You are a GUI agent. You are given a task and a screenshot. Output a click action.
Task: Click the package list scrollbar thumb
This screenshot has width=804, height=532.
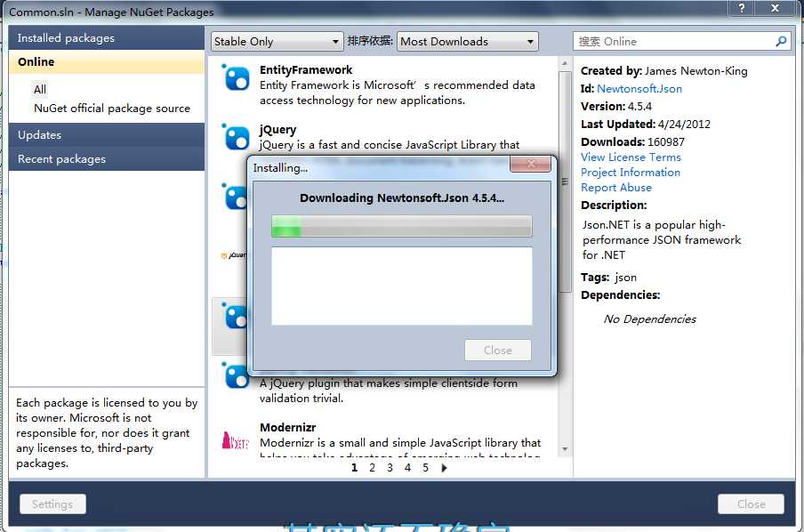coord(565,182)
